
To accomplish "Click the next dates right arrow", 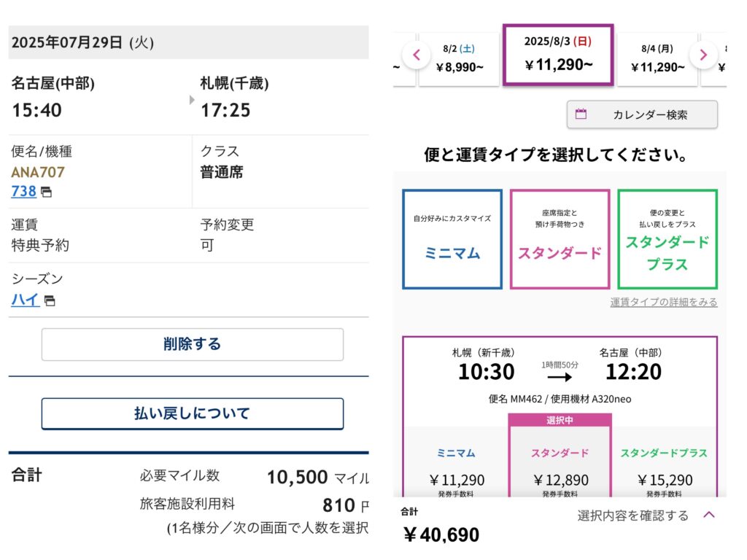I will click(703, 55).
